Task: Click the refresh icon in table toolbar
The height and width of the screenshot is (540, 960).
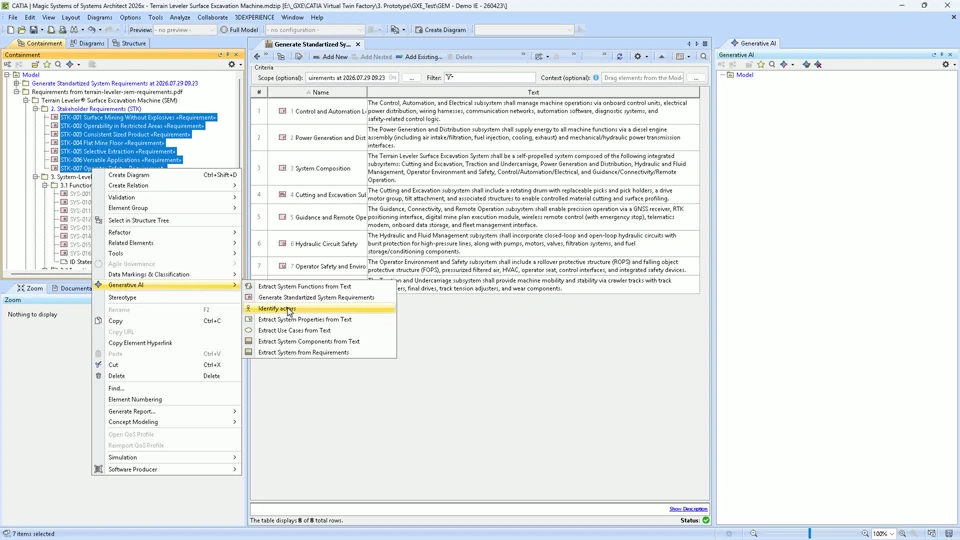Action: click(620, 56)
